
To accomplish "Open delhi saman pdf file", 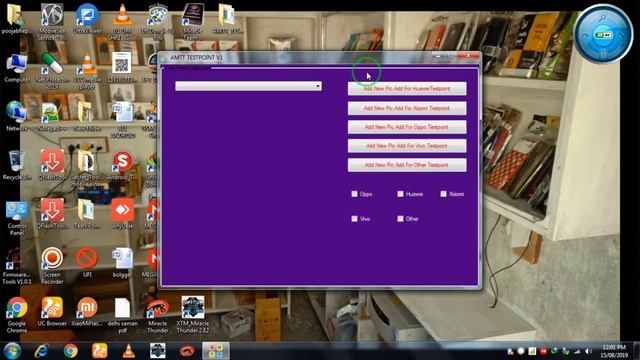I will tap(122, 314).
